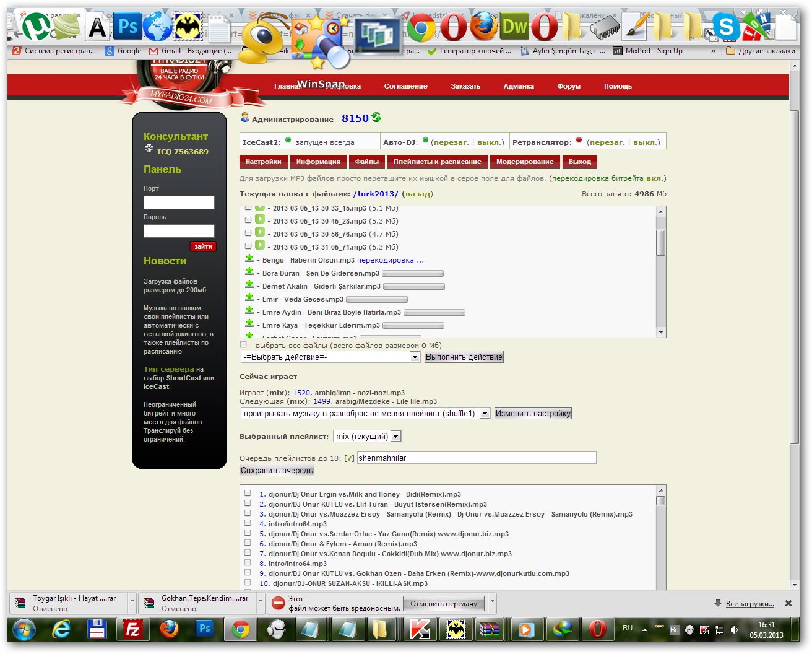Launch Dreamweaver from the top dock
Screen dimensions: 812x654
(514, 27)
